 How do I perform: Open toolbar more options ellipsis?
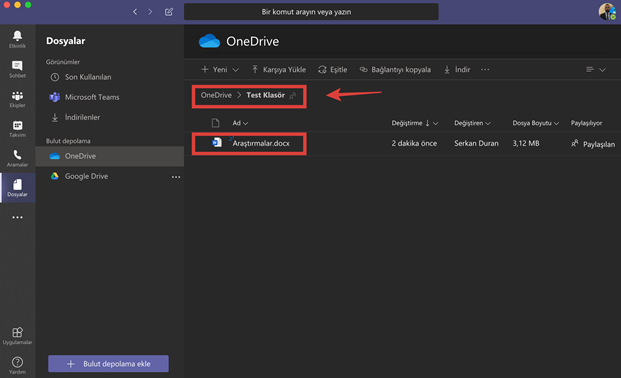(485, 69)
